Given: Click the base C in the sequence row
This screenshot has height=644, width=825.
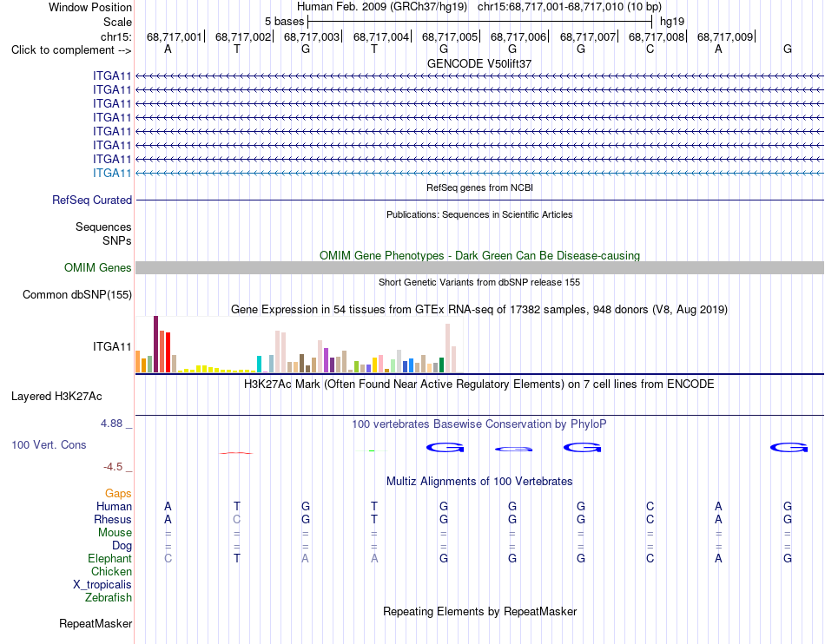Looking at the screenshot, I should tap(650, 49).
